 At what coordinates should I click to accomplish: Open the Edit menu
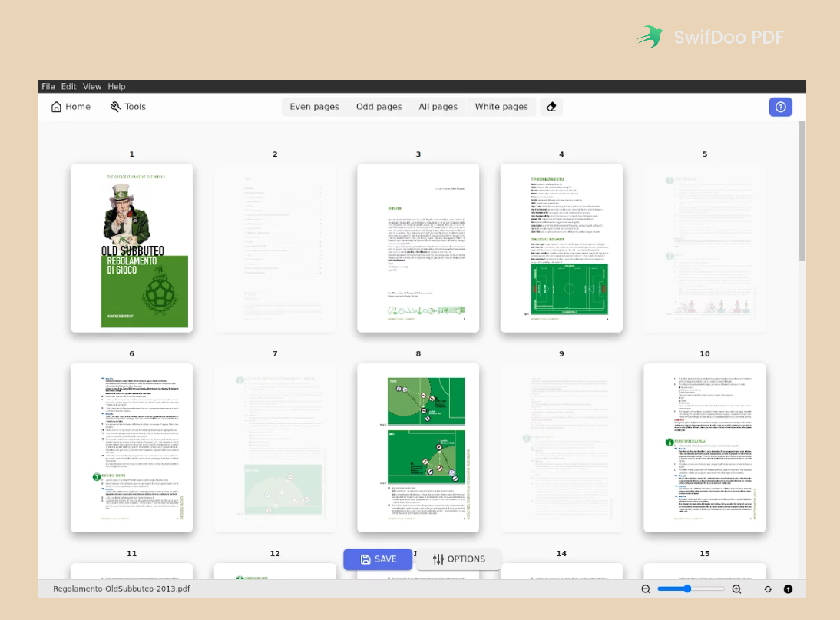pos(68,86)
